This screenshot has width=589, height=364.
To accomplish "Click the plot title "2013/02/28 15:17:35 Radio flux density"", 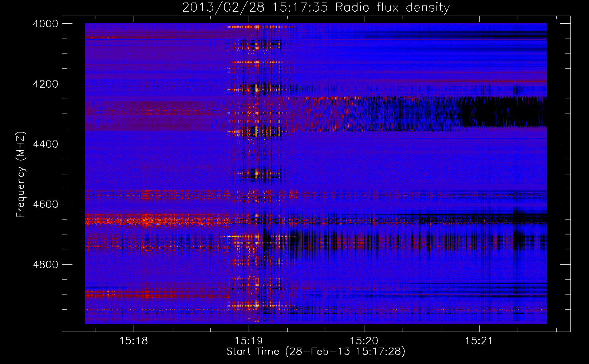I will point(316,8).
